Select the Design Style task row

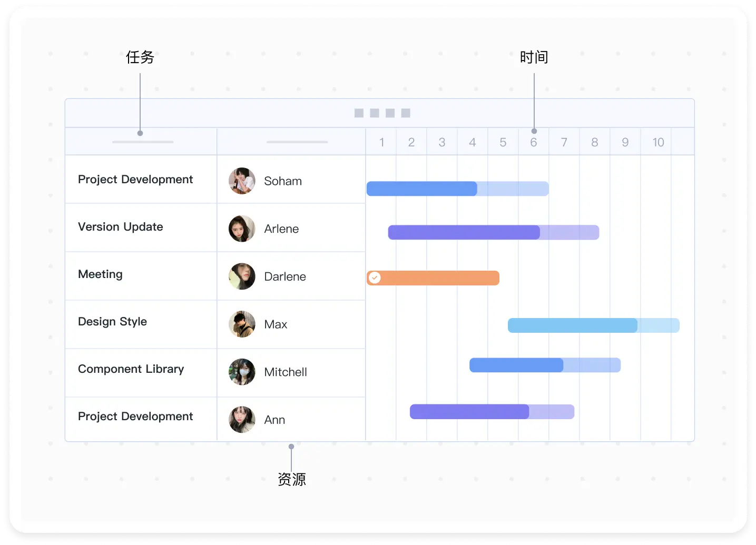(112, 322)
